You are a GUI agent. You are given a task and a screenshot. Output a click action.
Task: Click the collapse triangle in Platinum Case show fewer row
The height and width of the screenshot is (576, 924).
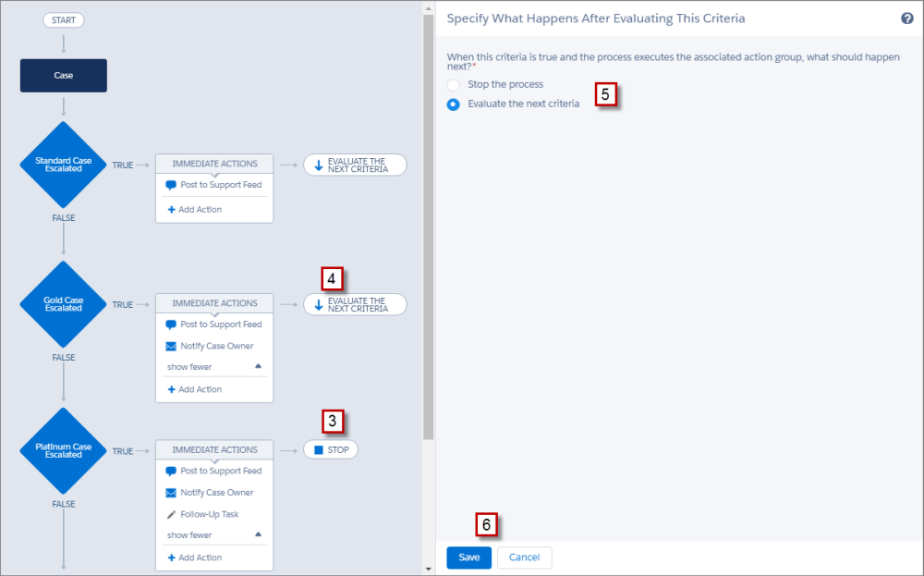[258, 534]
